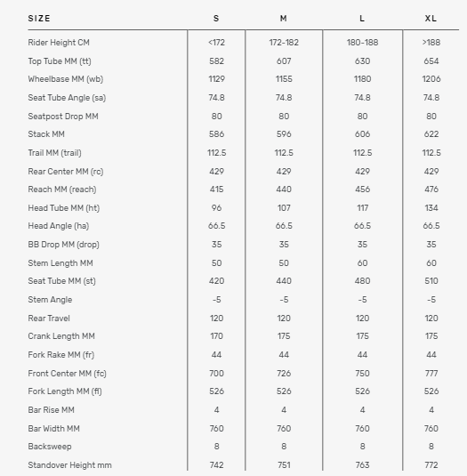The width and height of the screenshot is (467, 476).
Task: Select the M size column header
Action: (x=284, y=19)
